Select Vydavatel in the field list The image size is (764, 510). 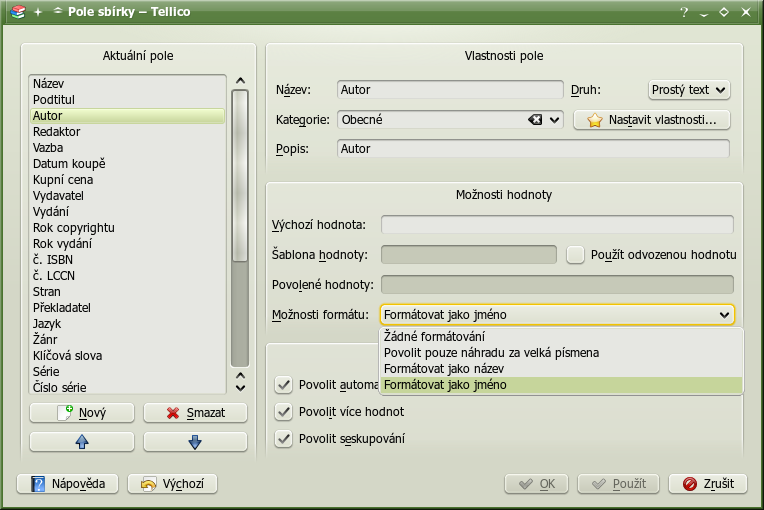pos(127,196)
